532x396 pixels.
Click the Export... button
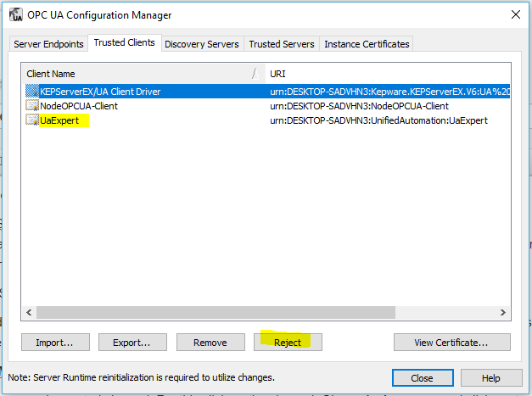(x=132, y=343)
